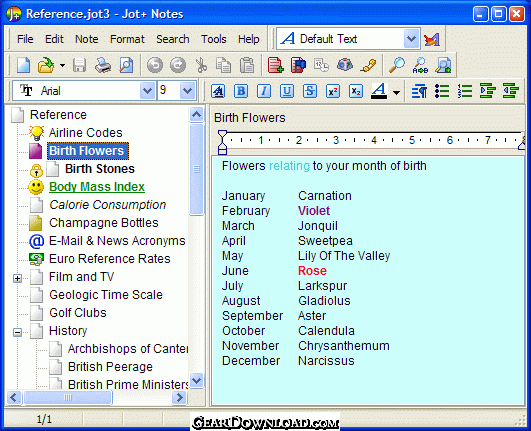
Task: Click the Find magnifier icon
Action: [x=397, y=65]
